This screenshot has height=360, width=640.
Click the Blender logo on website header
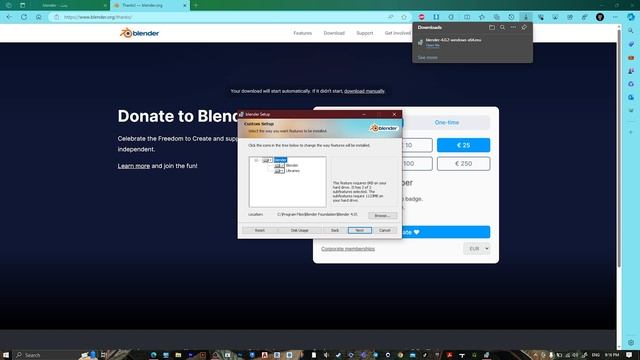coord(140,33)
